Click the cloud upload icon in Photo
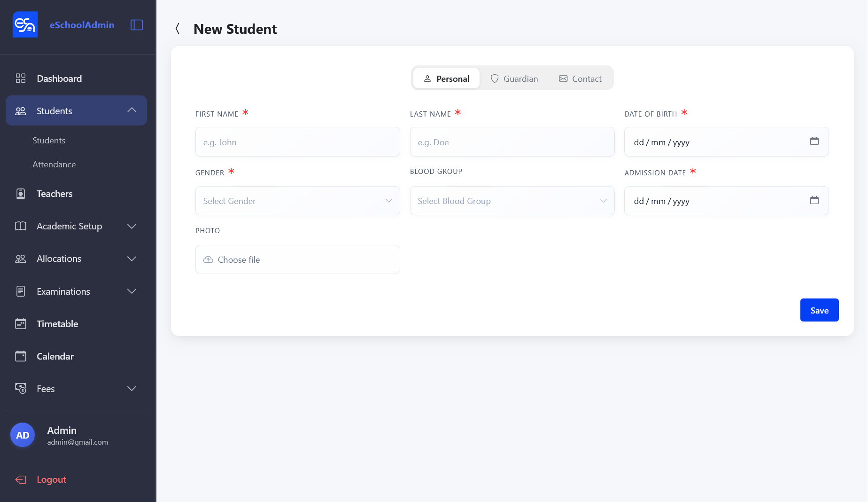This screenshot has height=502, width=868. pyautogui.click(x=208, y=259)
